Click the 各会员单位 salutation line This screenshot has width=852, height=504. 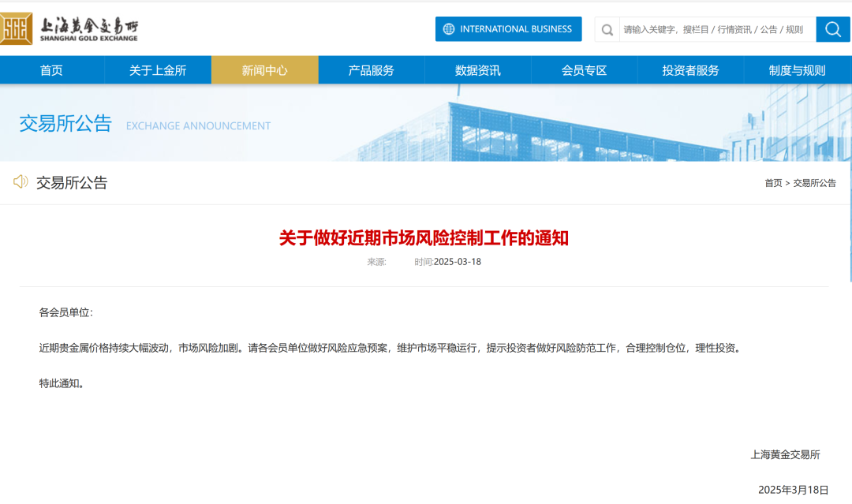coord(65,312)
